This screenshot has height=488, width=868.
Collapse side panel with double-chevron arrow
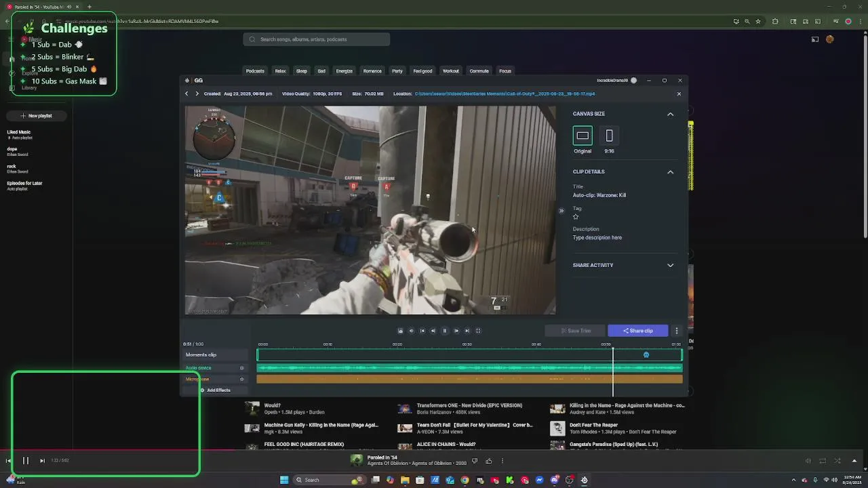pyautogui.click(x=561, y=211)
